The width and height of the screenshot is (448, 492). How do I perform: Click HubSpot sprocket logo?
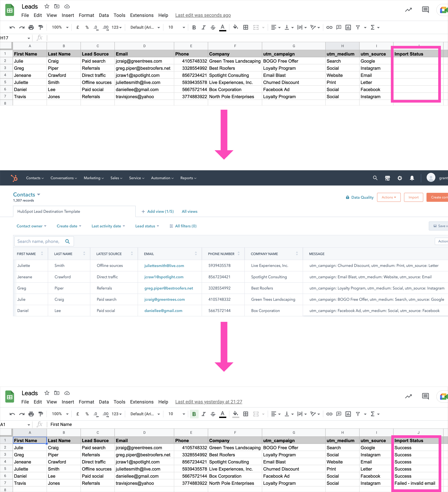(14, 178)
